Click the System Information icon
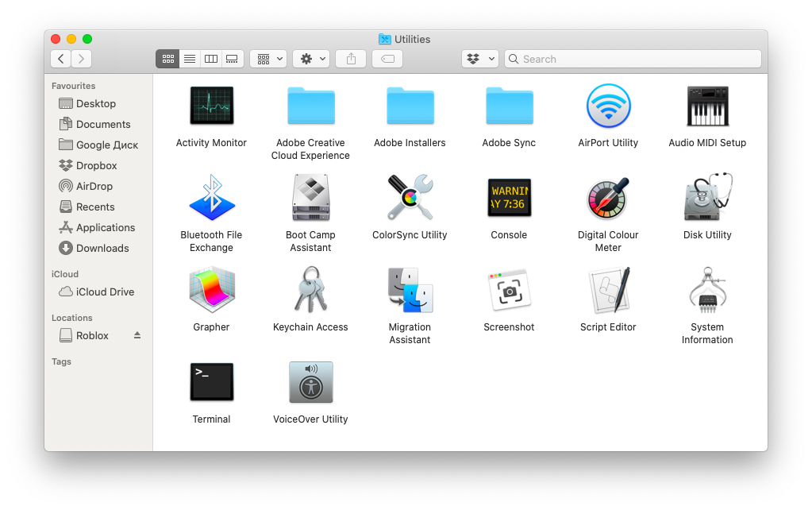 [x=707, y=290]
